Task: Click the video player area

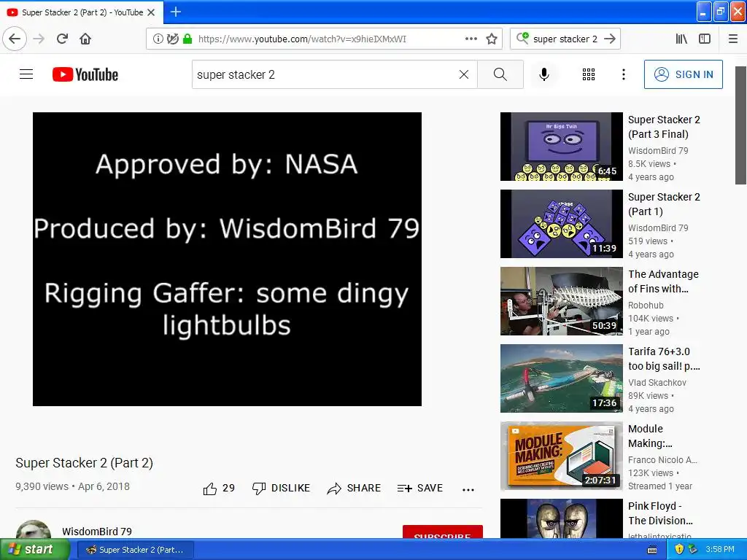Action: [228, 259]
